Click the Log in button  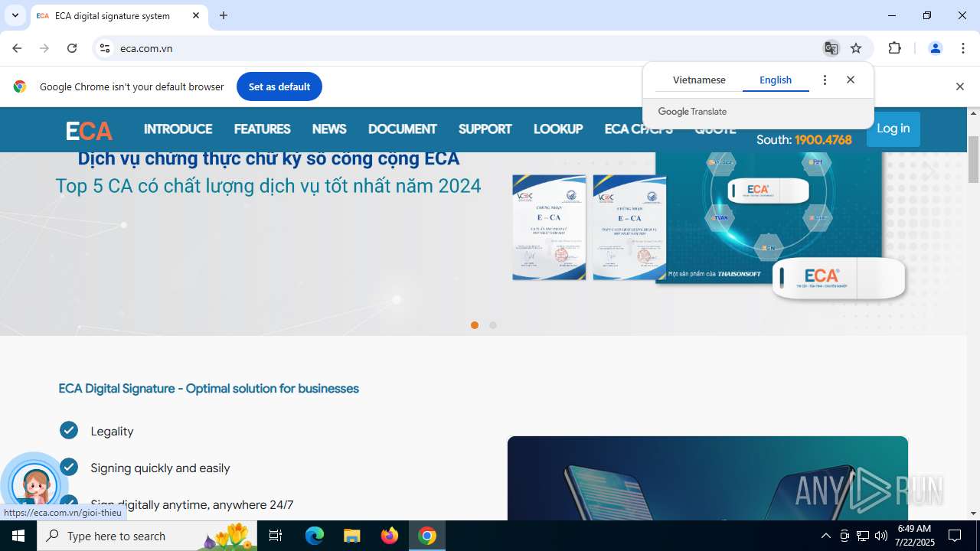pos(893,129)
